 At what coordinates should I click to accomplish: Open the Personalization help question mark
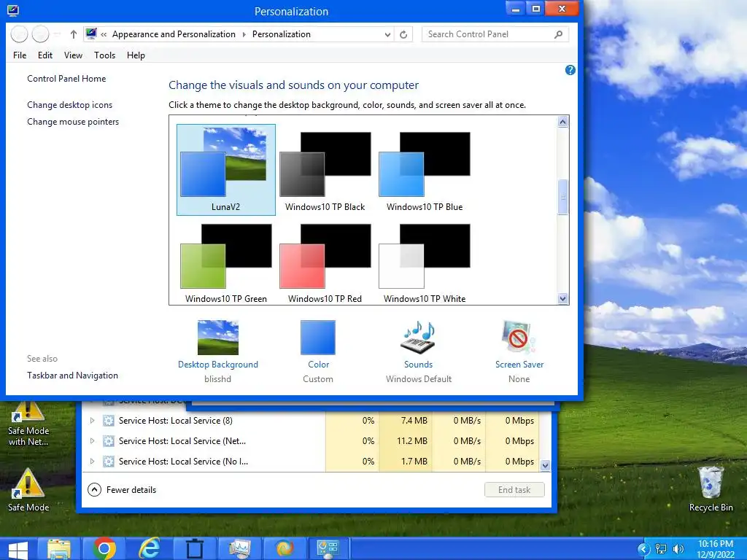click(x=570, y=70)
